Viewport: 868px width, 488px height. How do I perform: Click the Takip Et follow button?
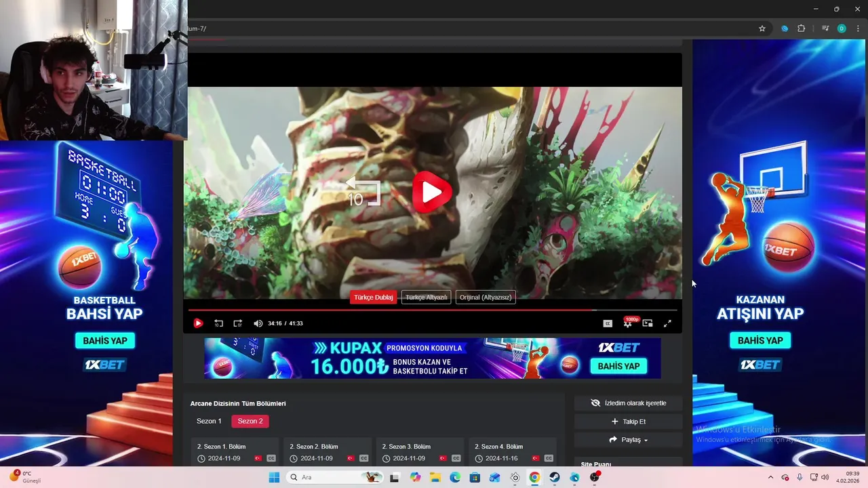(628, 422)
